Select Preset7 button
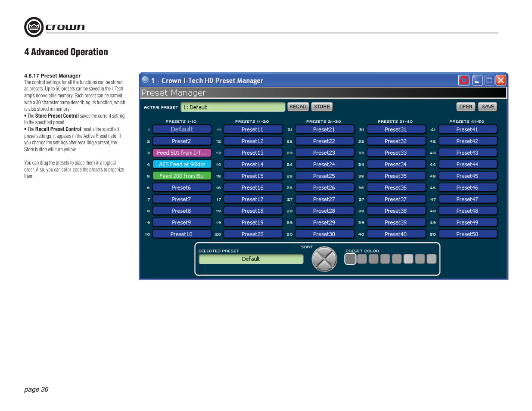Image resolution: width=532 pixels, height=411 pixels. click(x=182, y=199)
